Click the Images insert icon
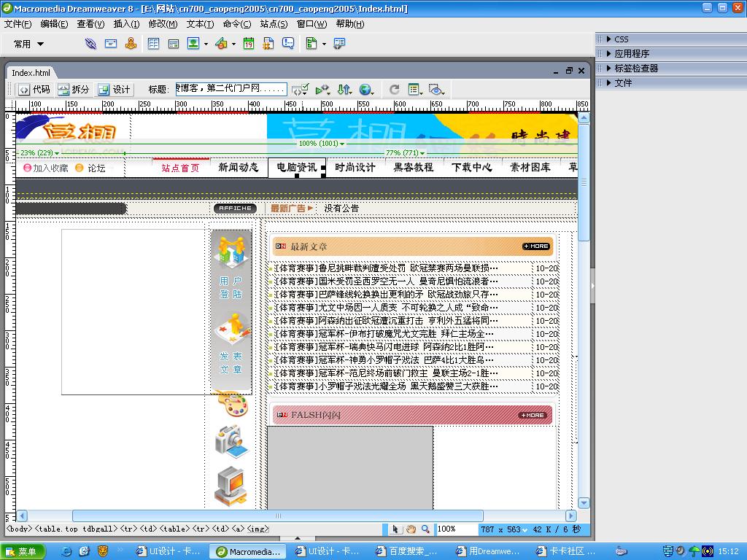 coord(193,44)
